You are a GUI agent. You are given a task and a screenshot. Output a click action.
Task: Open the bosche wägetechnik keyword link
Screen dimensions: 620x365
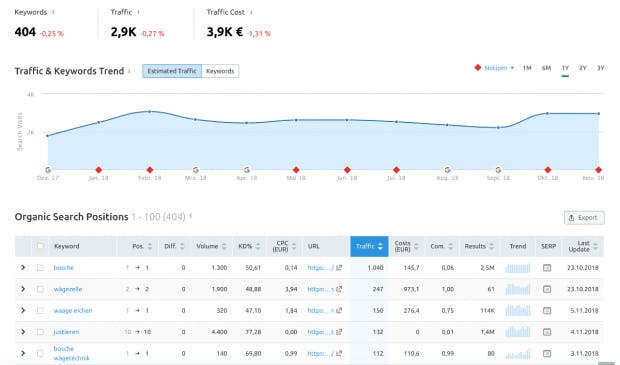click(x=72, y=353)
